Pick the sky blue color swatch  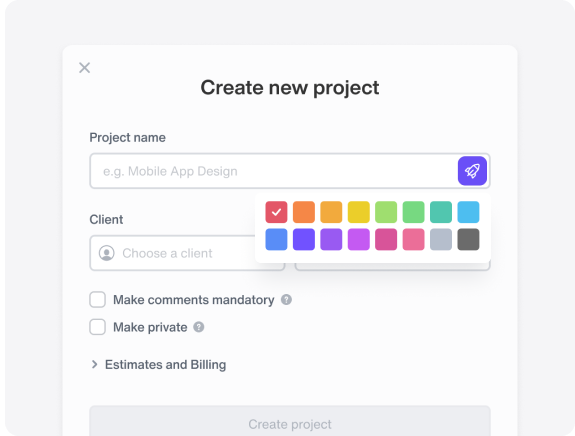coord(468,212)
